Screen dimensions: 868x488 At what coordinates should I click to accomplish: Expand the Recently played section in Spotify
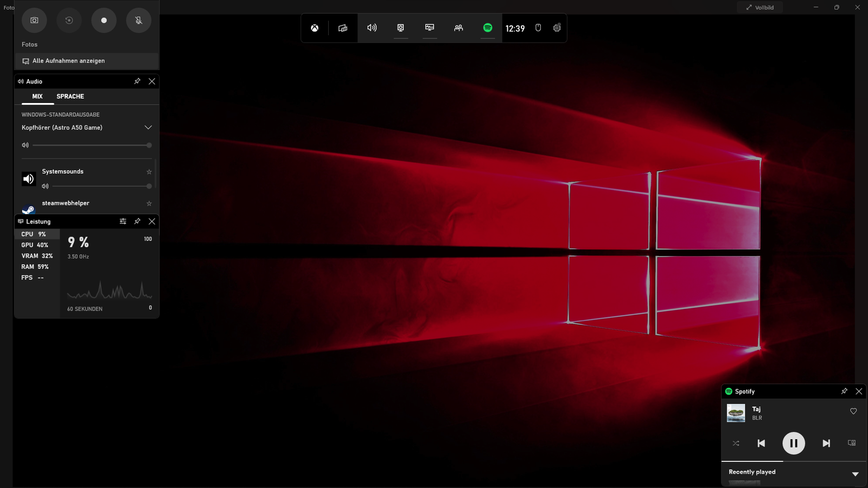[x=856, y=472]
